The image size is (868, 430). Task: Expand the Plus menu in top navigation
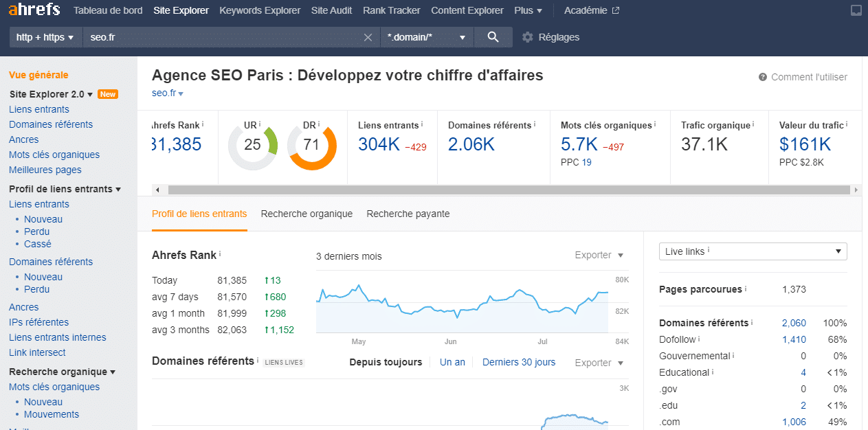(528, 10)
